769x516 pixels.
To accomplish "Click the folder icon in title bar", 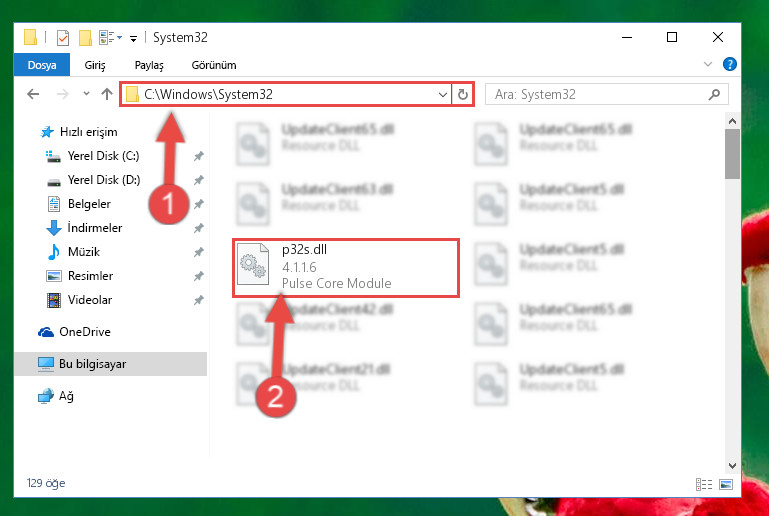I will (30, 37).
